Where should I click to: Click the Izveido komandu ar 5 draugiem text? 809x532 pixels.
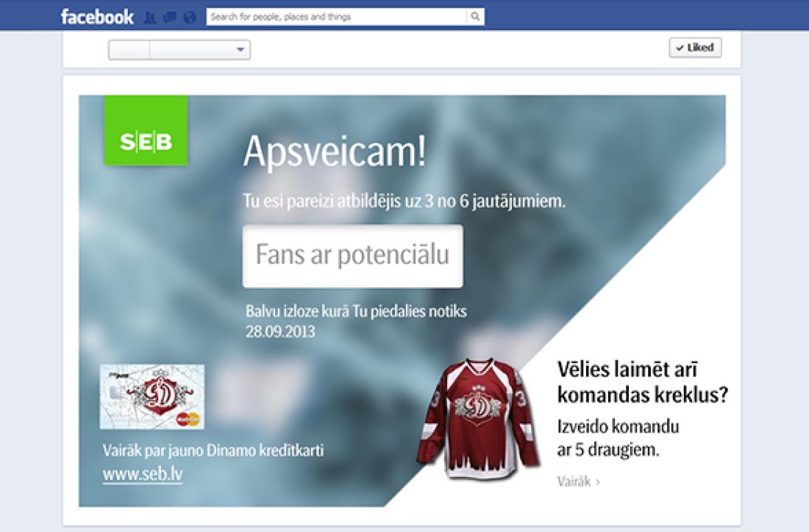(x=618, y=438)
